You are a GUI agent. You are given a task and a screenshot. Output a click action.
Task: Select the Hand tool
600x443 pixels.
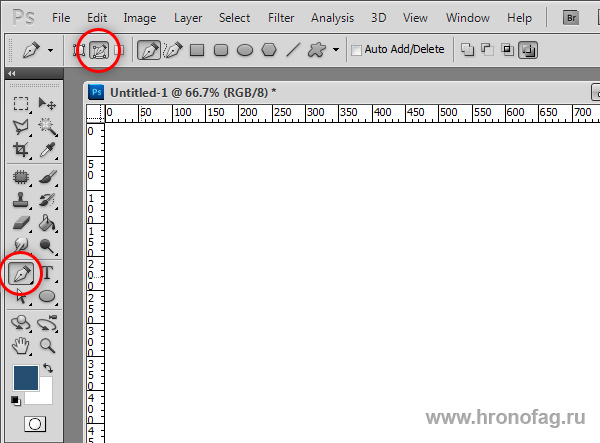[x=21, y=346]
